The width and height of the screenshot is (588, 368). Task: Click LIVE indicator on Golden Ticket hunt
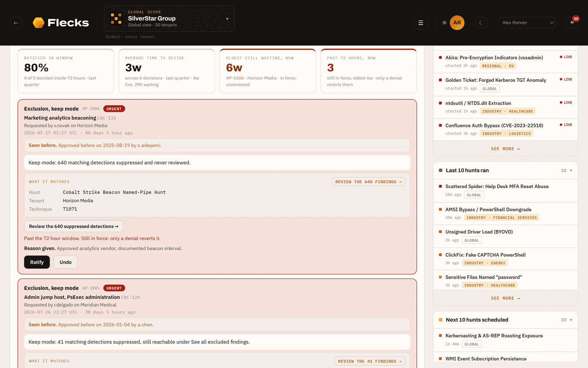click(x=566, y=79)
